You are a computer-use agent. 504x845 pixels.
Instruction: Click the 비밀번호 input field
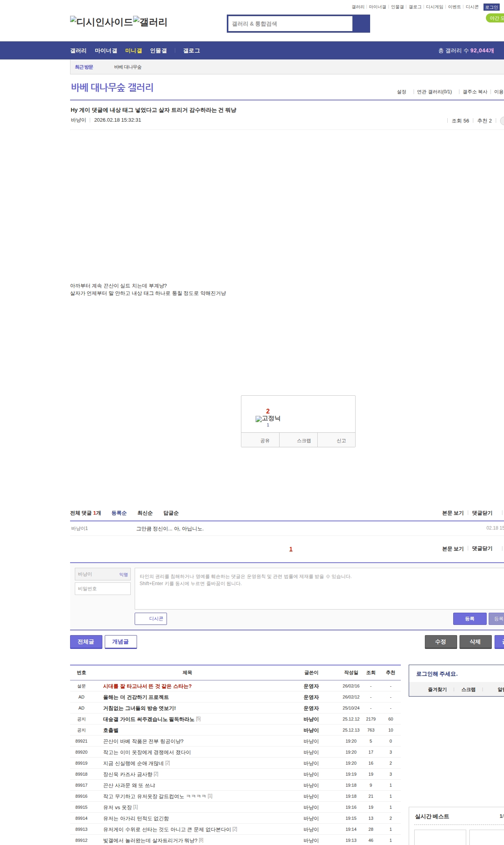click(x=103, y=589)
